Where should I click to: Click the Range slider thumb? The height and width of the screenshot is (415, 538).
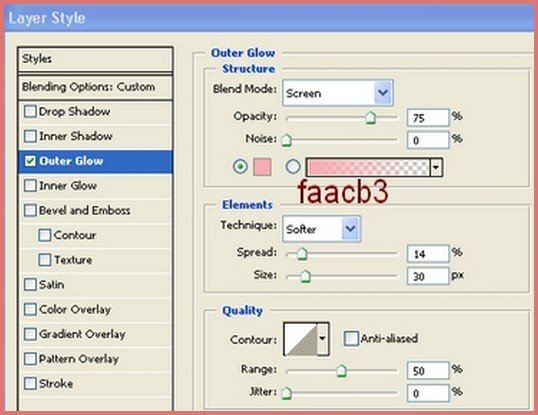click(x=341, y=370)
